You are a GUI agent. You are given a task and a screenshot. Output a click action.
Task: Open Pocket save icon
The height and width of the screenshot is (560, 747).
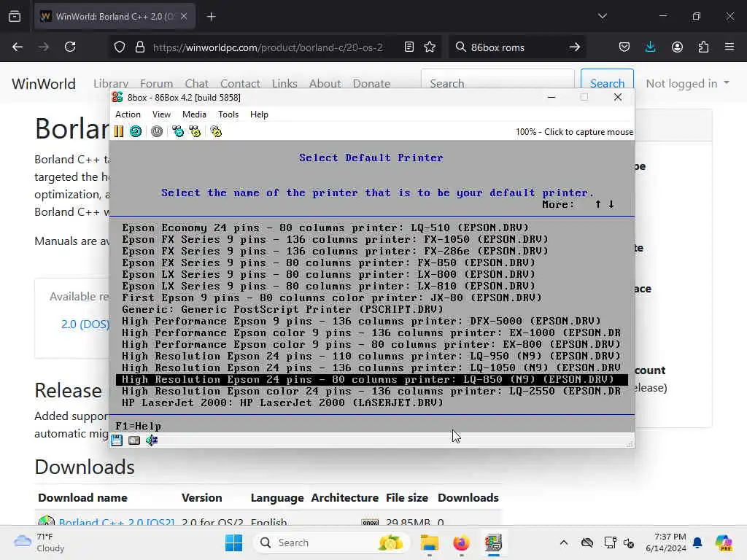(624, 47)
